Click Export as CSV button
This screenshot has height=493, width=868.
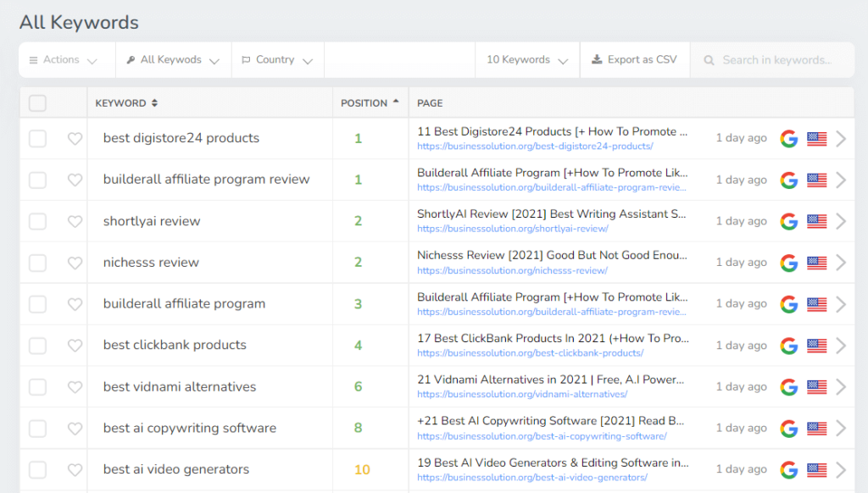(634, 60)
